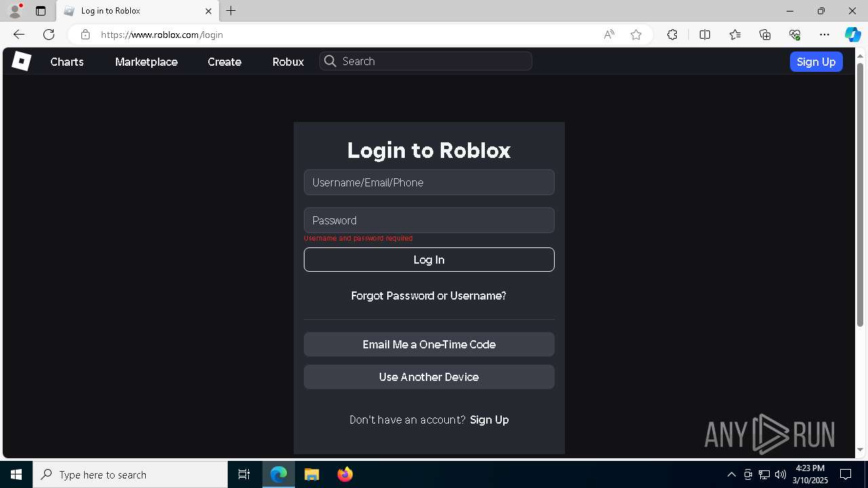This screenshot has height=488, width=868.
Task: Open the Favorites list icon
Action: [x=735, y=35]
